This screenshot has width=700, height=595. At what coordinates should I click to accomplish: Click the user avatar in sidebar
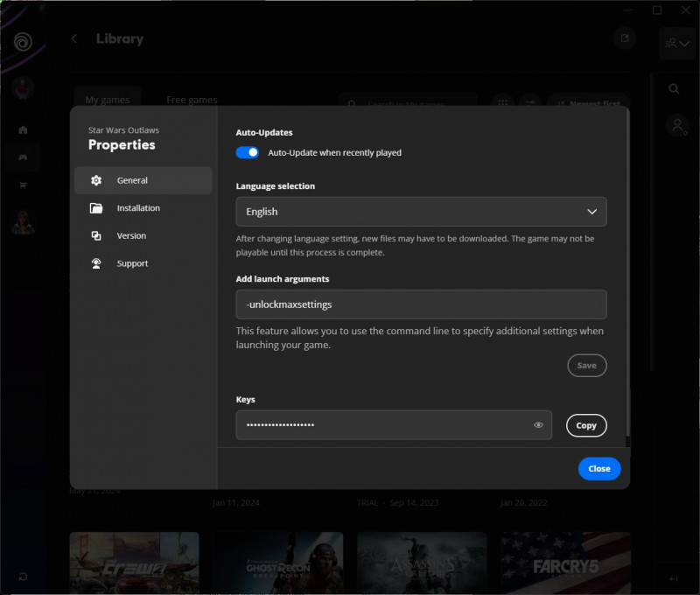tap(23, 87)
